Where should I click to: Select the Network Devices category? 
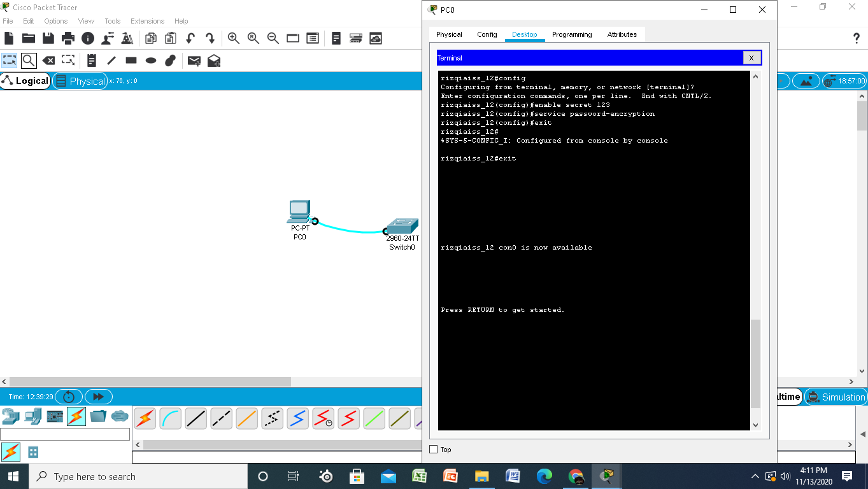tap(11, 416)
